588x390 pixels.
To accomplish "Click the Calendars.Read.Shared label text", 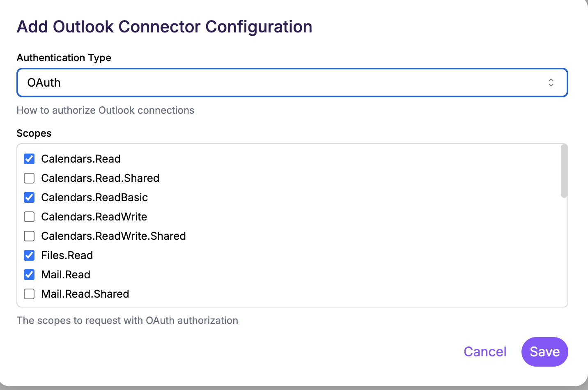I will pos(100,178).
